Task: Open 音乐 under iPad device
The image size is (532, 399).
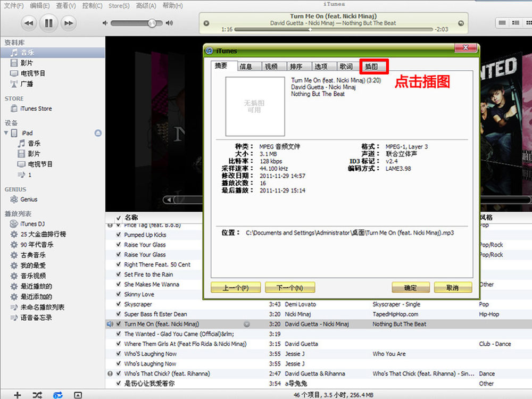Action: point(34,144)
